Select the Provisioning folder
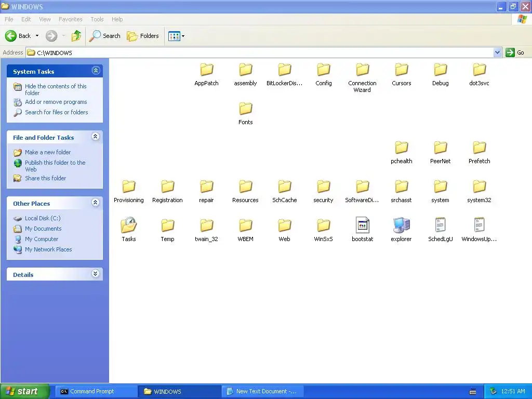 point(129,192)
